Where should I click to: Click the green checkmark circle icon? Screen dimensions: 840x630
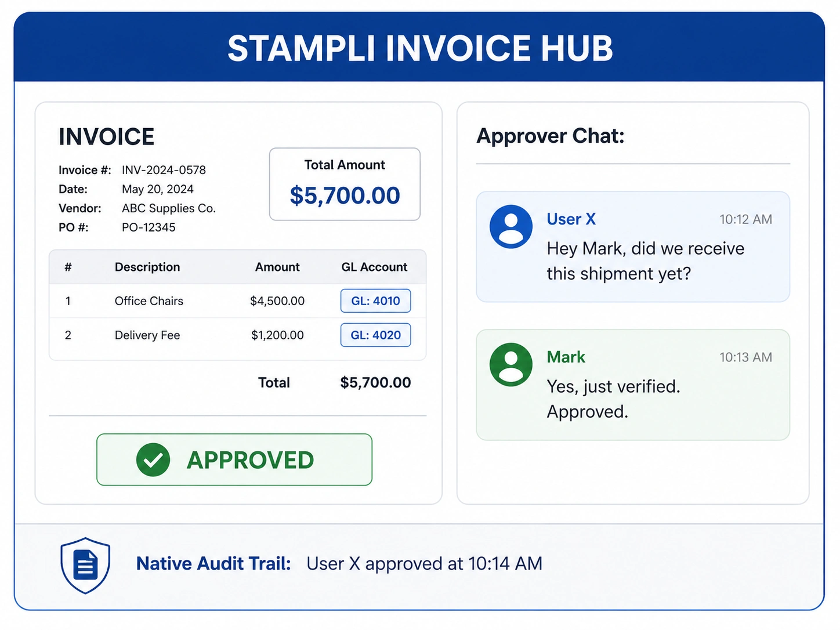pyautogui.click(x=153, y=459)
